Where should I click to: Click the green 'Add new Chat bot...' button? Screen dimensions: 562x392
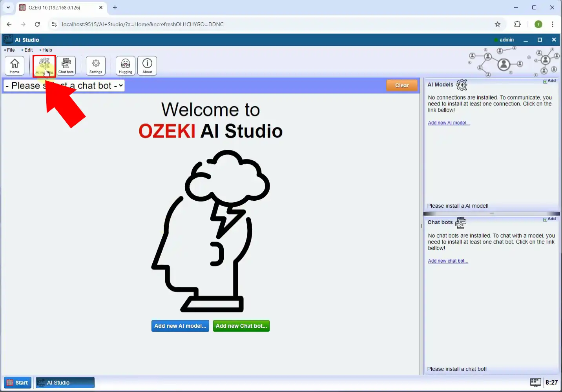click(241, 326)
